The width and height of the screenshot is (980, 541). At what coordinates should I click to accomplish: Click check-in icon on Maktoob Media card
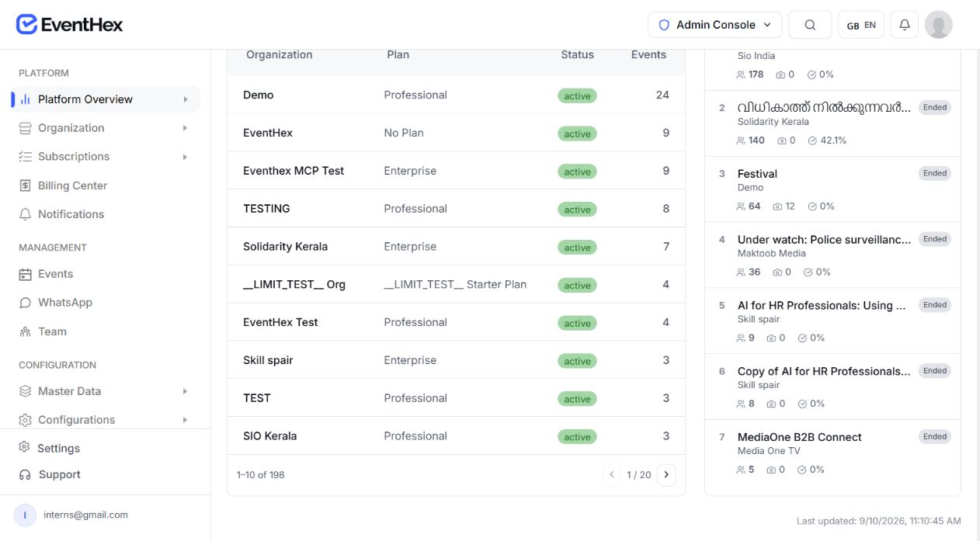(x=808, y=272)
